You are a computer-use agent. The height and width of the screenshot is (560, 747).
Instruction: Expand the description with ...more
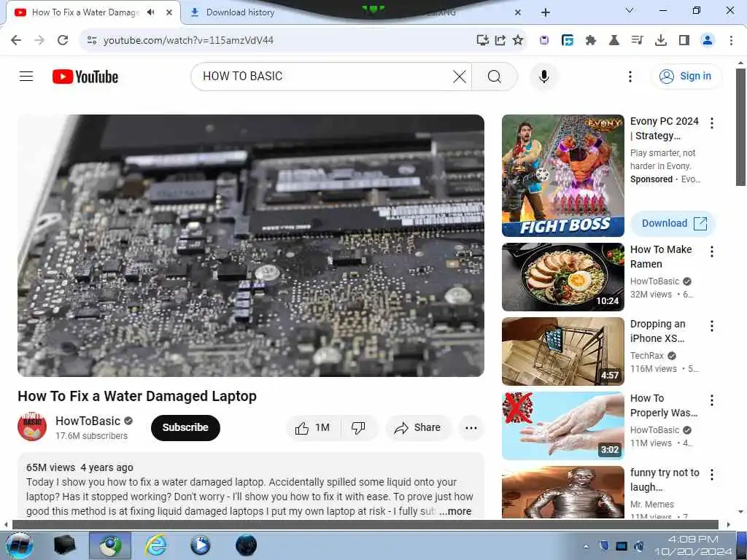point(455,511)
